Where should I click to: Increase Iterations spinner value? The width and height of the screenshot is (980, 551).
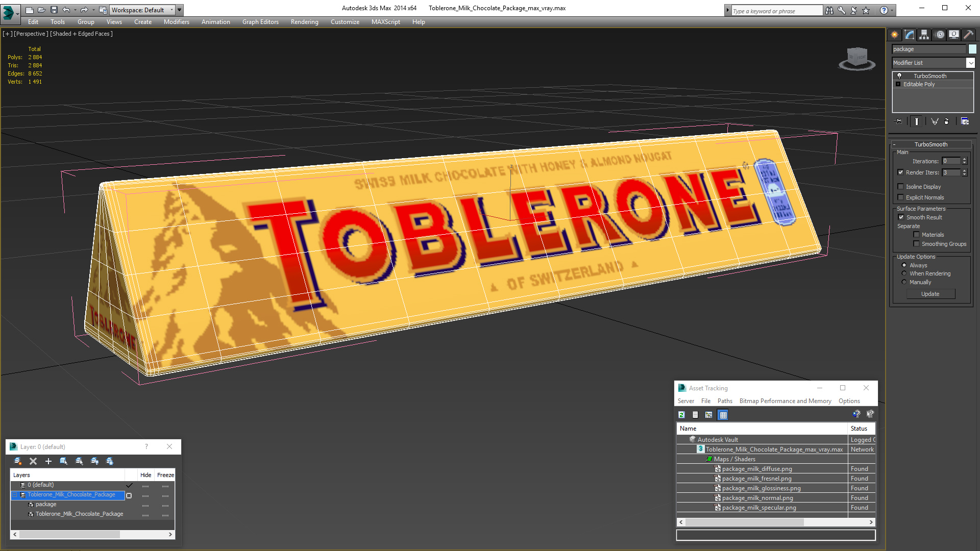[965, 159]
